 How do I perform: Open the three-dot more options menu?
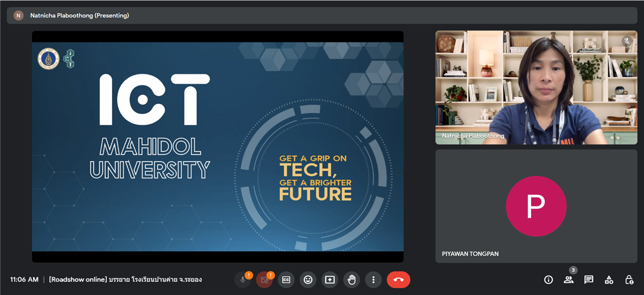373,280
